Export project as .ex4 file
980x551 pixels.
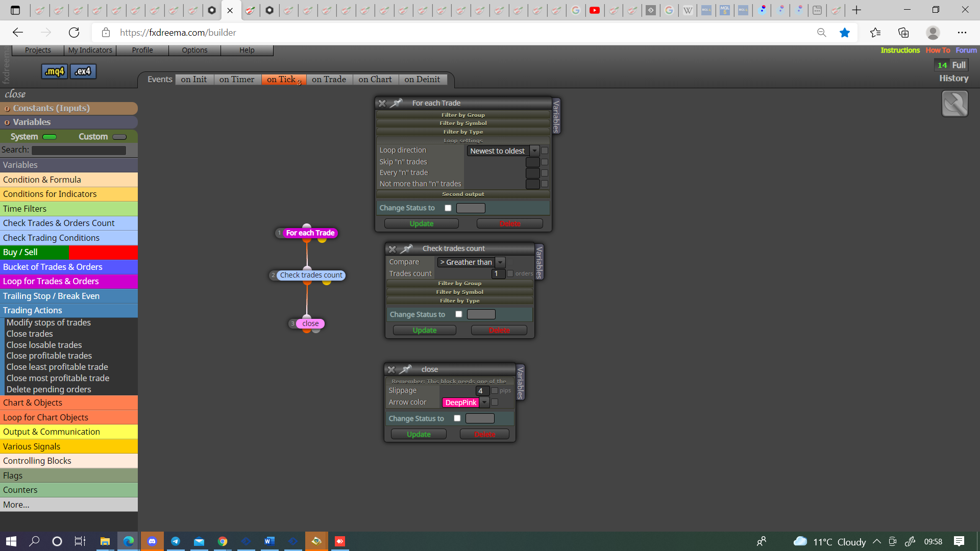(83, 71)
